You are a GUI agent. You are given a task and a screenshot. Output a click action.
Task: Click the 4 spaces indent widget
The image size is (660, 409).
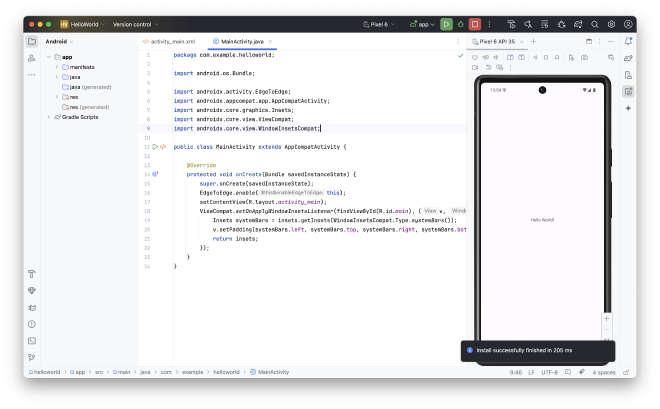click(x=604, y=372)
